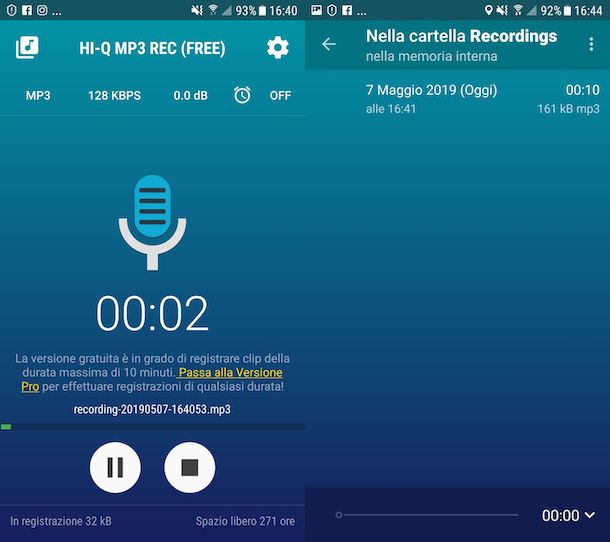The height and width of the screenshot is (542, 610).
Task: Click the playback seek slider handle
Action: click(x=339, y=515)
